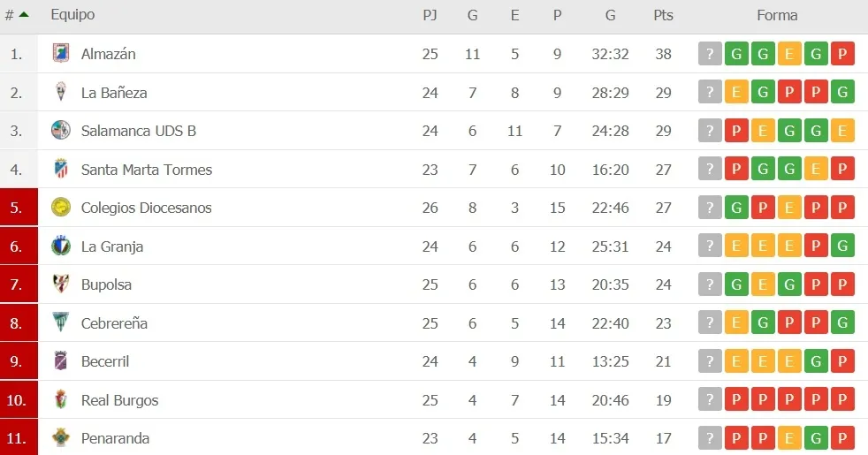Image resolution: width=868 pixels, height=455 pixels.
Task: Open the Cebrereña team link
Action: pos(114,323)
